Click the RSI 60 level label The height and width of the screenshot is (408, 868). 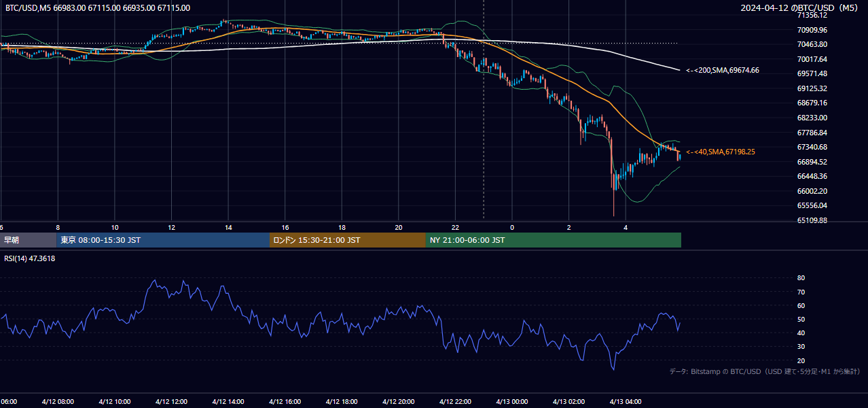click(x=801, y=305)
